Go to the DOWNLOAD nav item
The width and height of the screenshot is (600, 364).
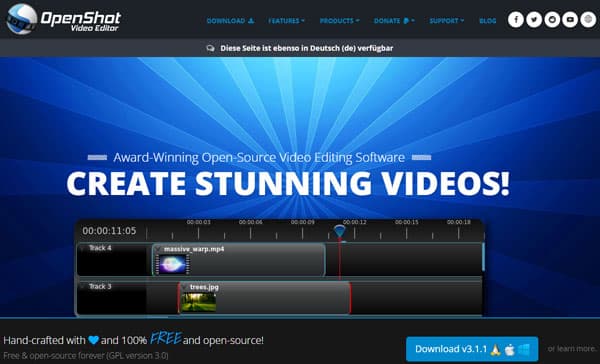click(230, 21)
